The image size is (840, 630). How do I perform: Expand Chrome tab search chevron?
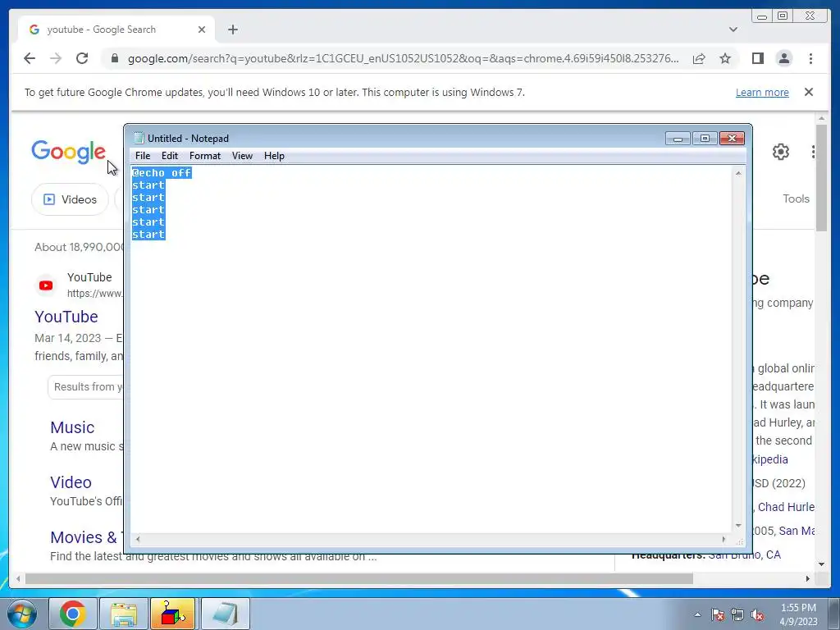(x=733, y=30)
